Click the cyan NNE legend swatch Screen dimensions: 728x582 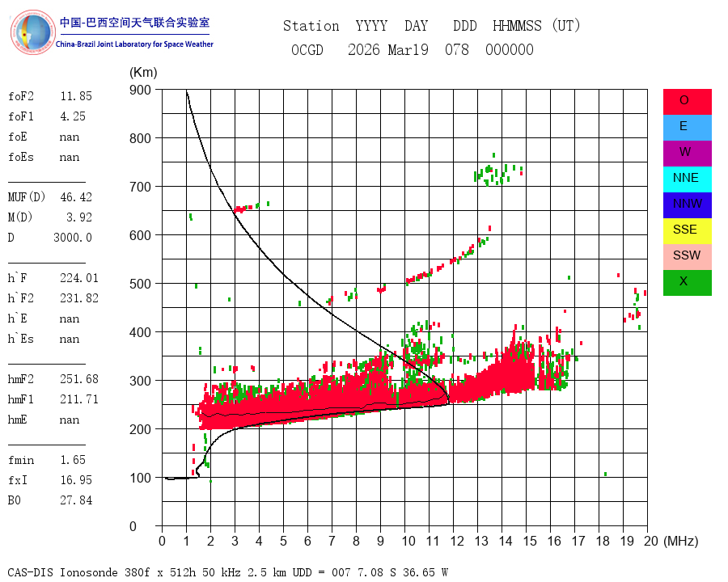(687, 179)
